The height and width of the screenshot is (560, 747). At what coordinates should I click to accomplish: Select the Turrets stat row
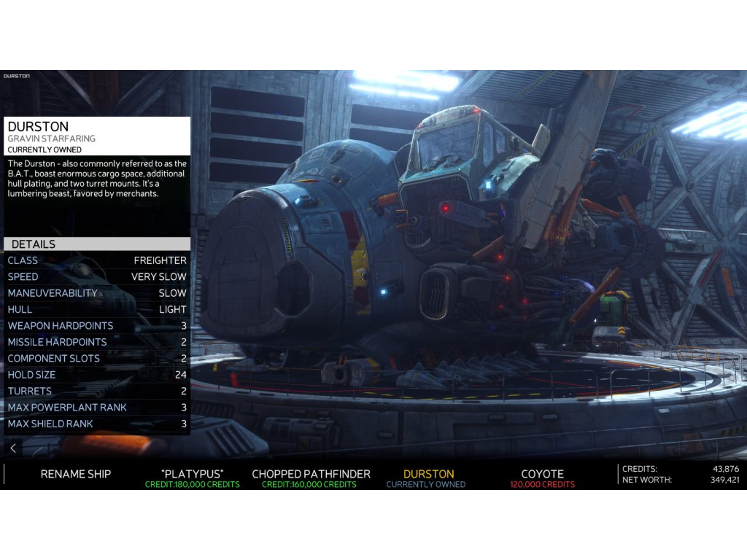point(97,392)
